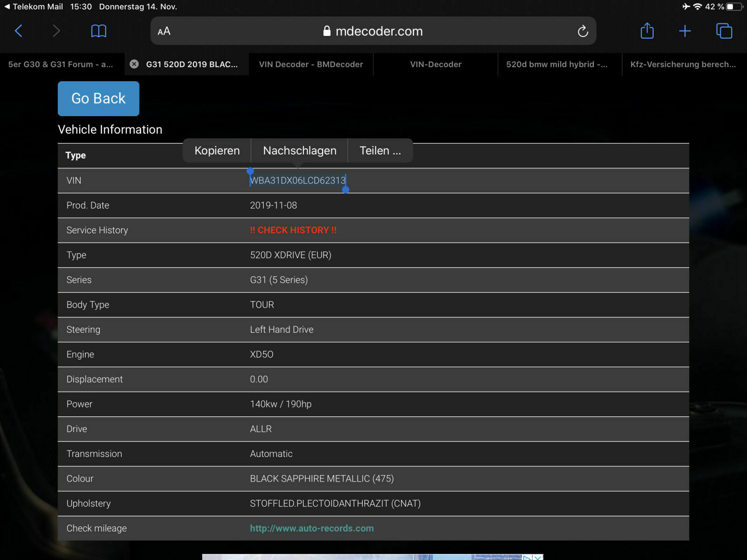Choose Kopieren in the selection menu
The width and height of the screenshot is (747, 560).
point(217,151)
